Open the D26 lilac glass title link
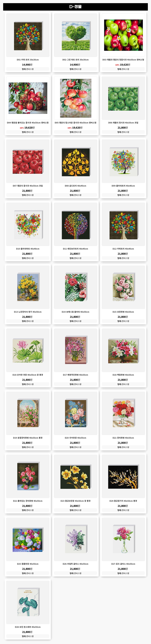Screen dimensions: 151x644 pyautogui.click(x=76, y=564)
